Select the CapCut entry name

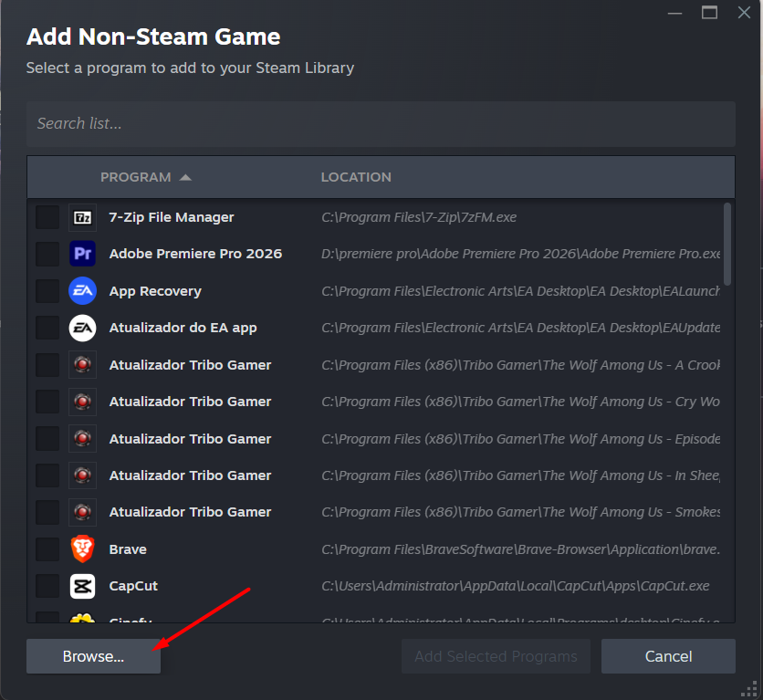133,586
